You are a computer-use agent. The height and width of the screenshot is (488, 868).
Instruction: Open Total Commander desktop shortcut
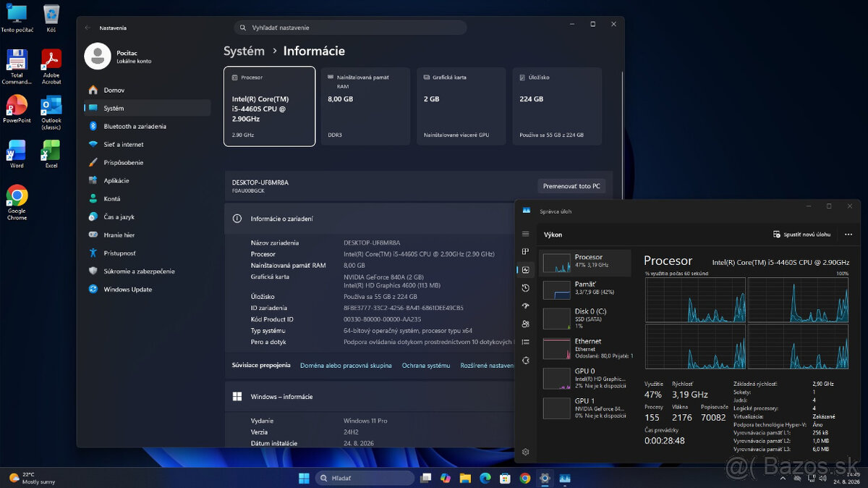pyautogui.click(x=16, y=67)
